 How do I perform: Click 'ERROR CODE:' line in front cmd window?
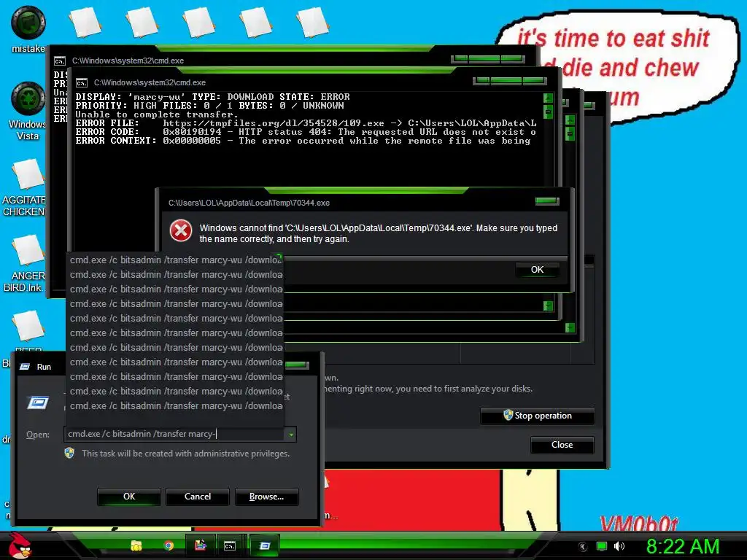click(x=306, y=132)
